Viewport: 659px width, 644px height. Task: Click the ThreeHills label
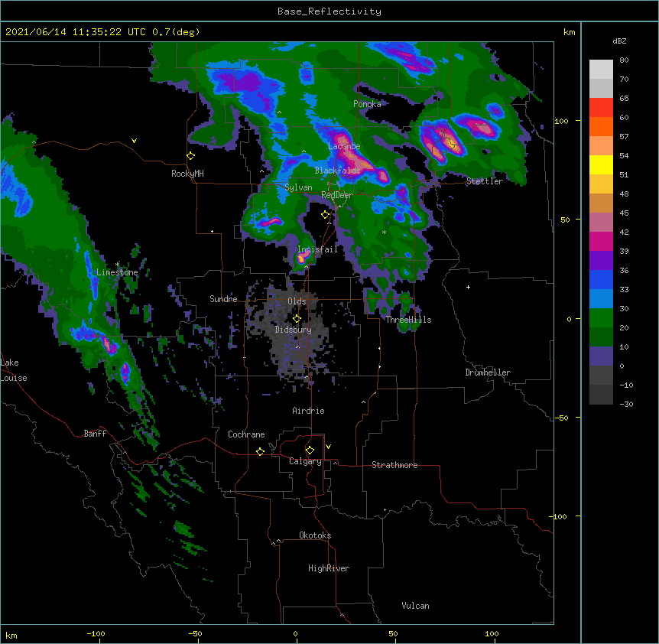point(408,320)
